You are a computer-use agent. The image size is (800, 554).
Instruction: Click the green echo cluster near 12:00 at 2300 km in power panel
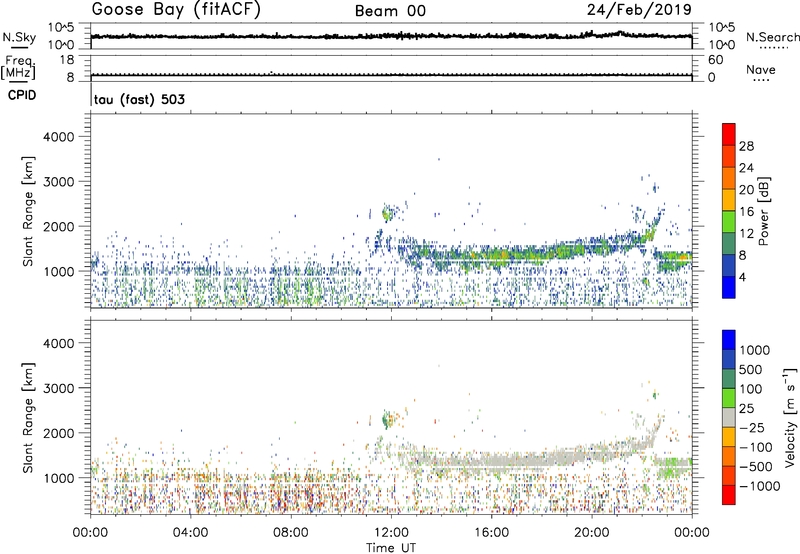coord(389,213)
